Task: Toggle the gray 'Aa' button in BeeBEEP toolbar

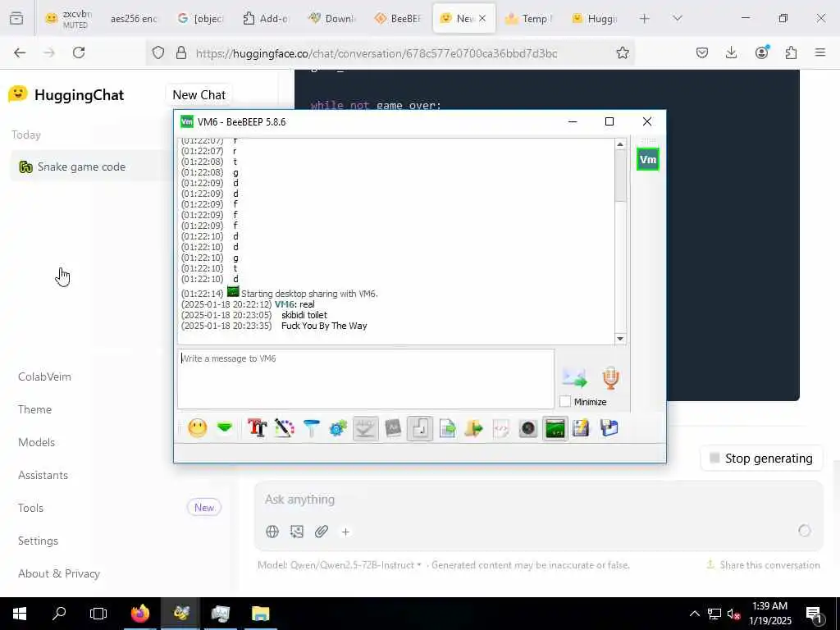Action: (393, 428)
